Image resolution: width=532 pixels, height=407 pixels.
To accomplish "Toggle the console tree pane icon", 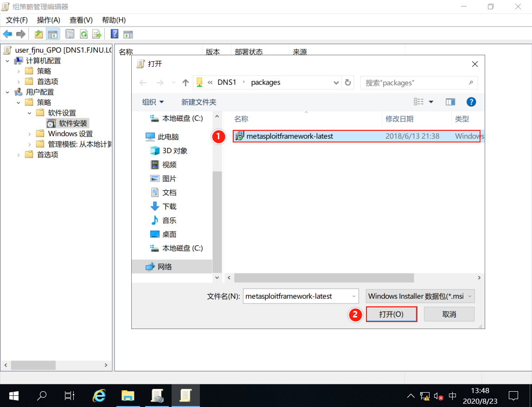I will click(52, 34).
